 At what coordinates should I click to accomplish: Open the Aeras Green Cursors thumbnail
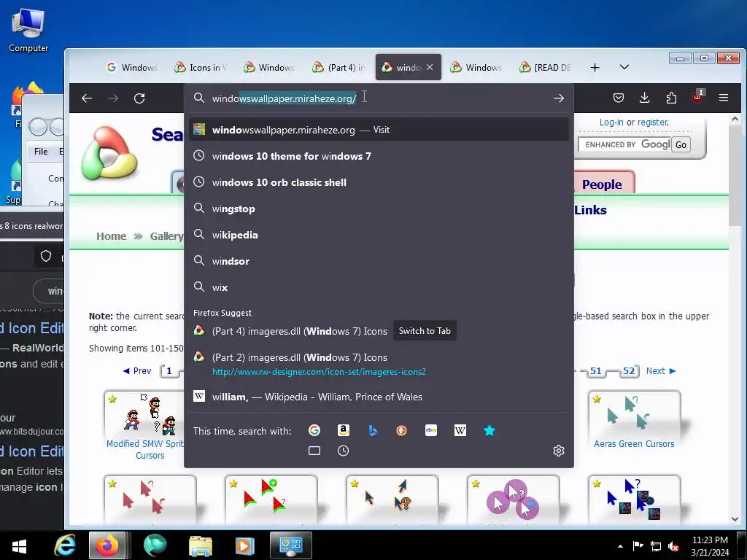(x=634, y=413)
